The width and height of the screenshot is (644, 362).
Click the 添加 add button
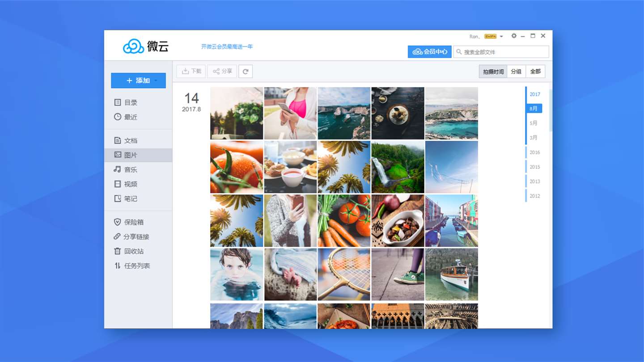(x=138, y=80)
